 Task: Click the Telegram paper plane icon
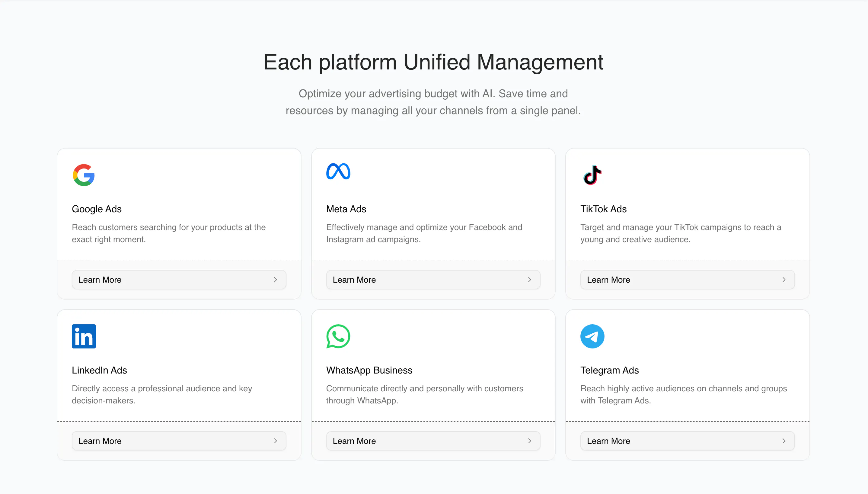(592, 336)
